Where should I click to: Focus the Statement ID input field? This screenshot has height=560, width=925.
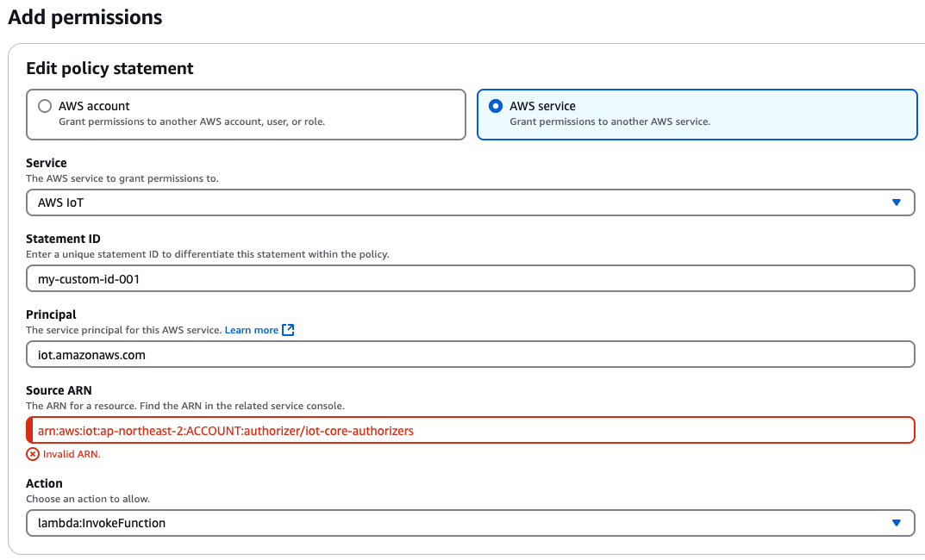click(x=470, y=279)
